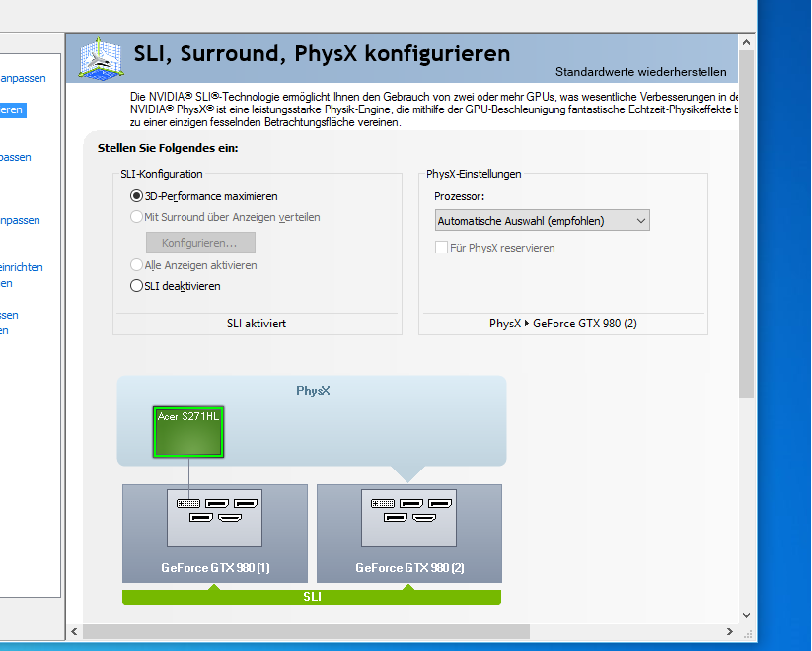812x651 pixels.
Task: Click the connector panel of GeForce GTX 980 (2)
Action: click(x=409, y=518)
